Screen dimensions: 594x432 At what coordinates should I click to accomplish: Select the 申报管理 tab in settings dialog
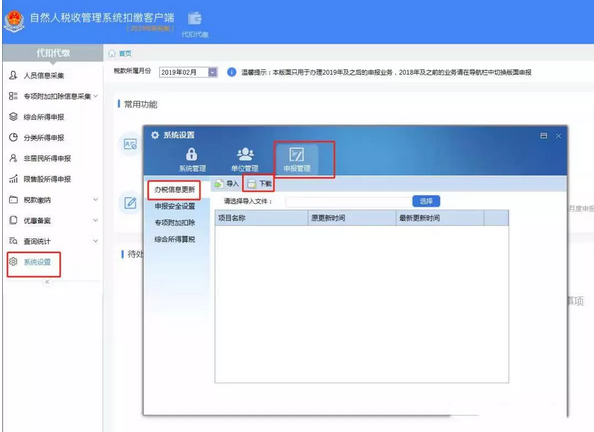click(x=297, y=159)
